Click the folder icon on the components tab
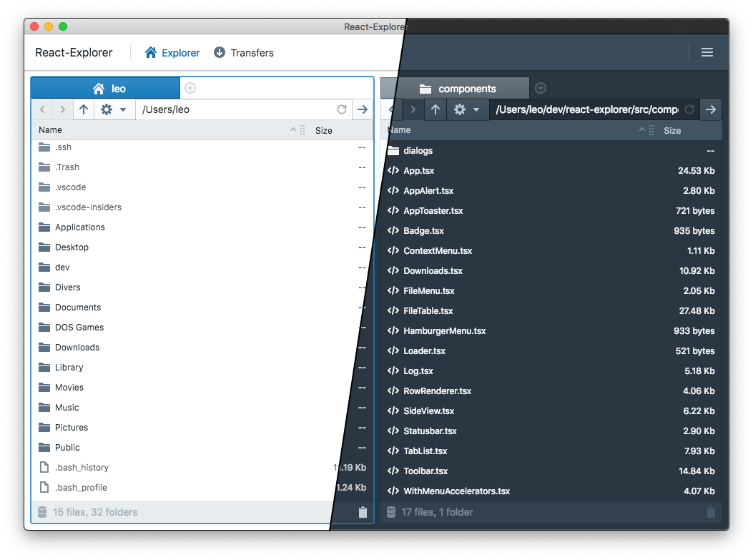This screenshot has width=753, height=560. pos(425,88)
